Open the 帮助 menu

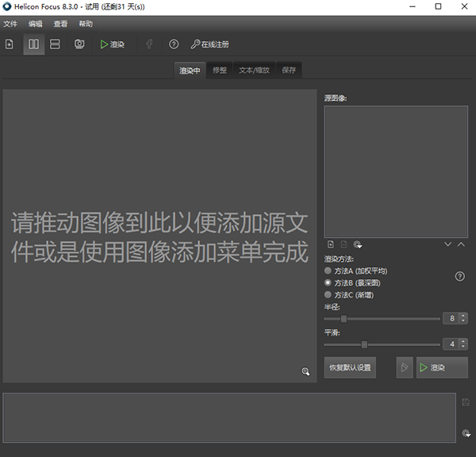[86, 24]
